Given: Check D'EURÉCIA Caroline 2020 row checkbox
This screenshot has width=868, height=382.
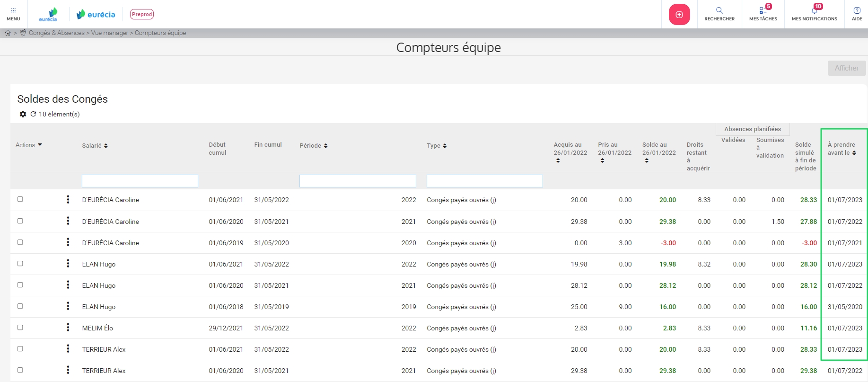Looking at the screenshot, I should click(x=20, y=242).
